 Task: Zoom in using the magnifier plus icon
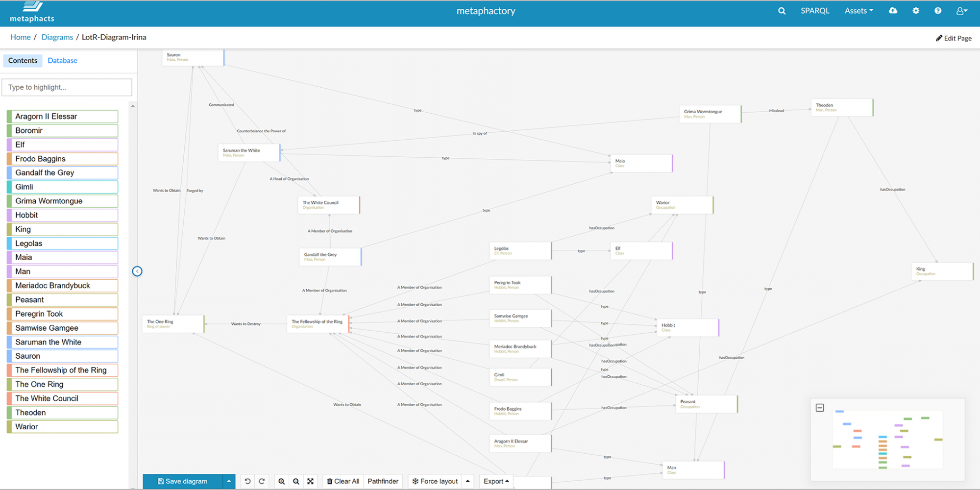282,481
